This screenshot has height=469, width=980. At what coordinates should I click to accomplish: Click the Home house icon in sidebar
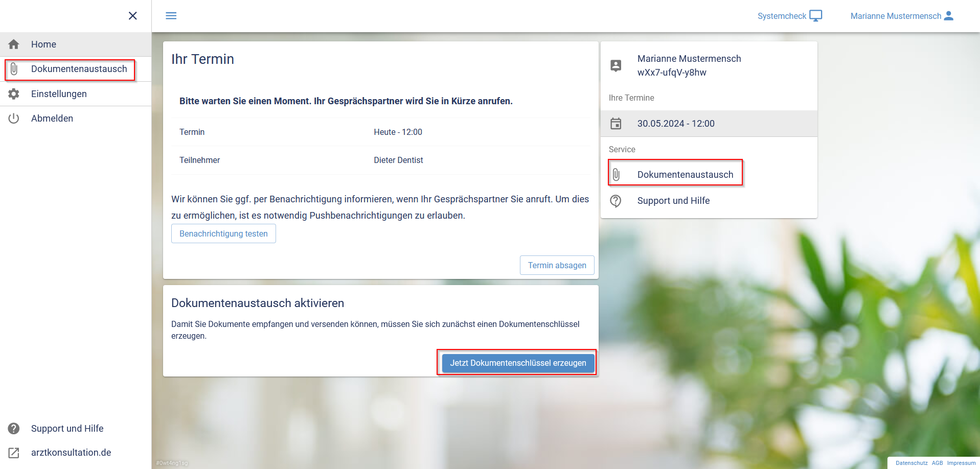point(14,44)
